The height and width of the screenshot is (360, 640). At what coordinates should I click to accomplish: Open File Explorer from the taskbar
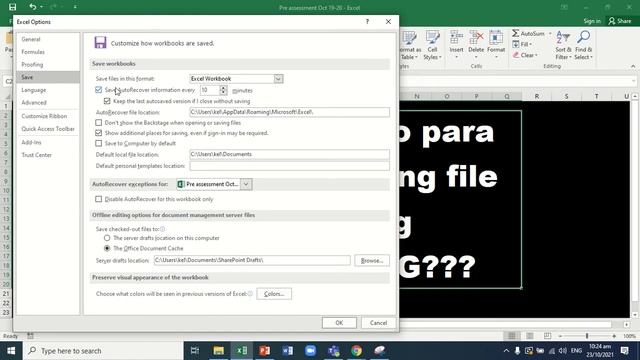pyautogui.click(x=218, y=351)
